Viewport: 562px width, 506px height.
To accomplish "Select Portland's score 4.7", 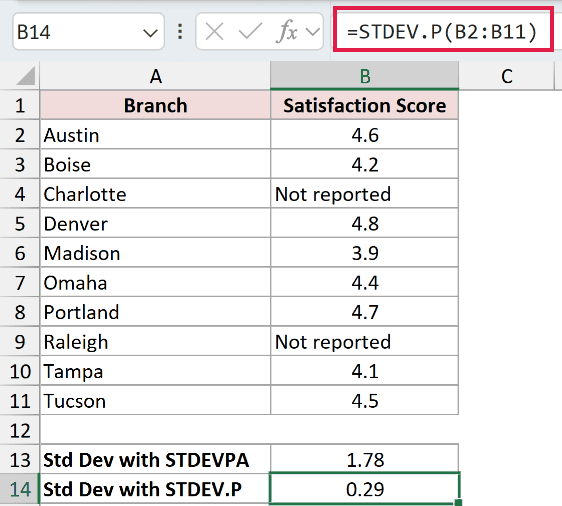I will [365, 312].
